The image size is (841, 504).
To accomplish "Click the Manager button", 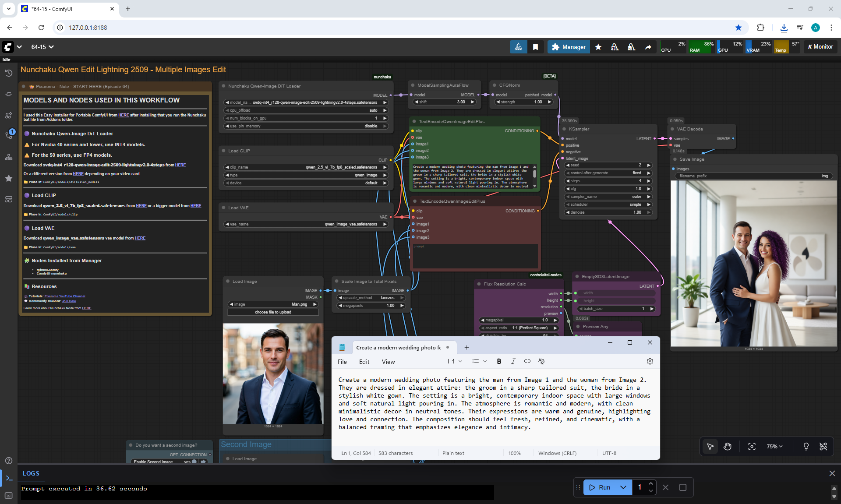I will pyautogui.click(x=569, y=47).
